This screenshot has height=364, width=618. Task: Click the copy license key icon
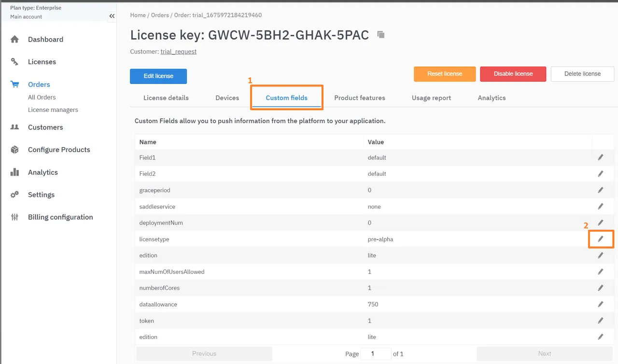point(381,35)
